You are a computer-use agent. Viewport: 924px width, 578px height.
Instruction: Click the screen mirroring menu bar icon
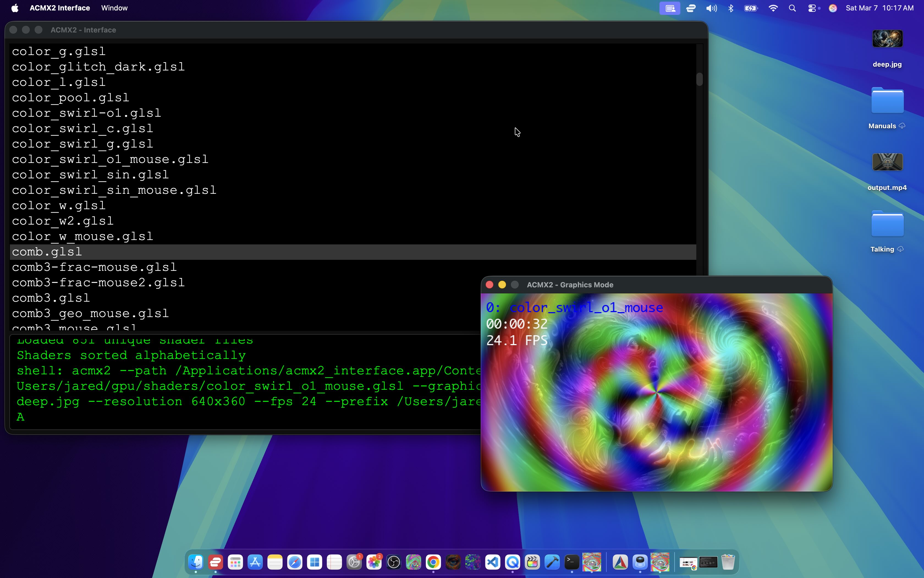670,8
